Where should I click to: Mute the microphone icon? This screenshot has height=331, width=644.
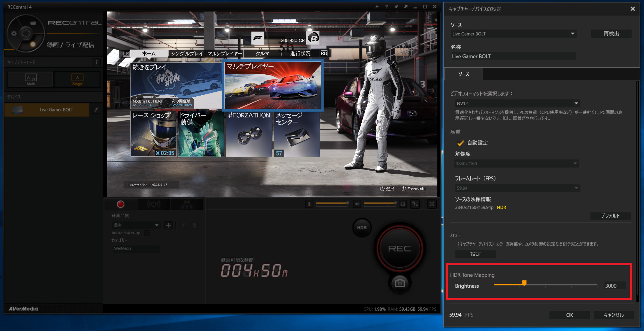point(309,204)
